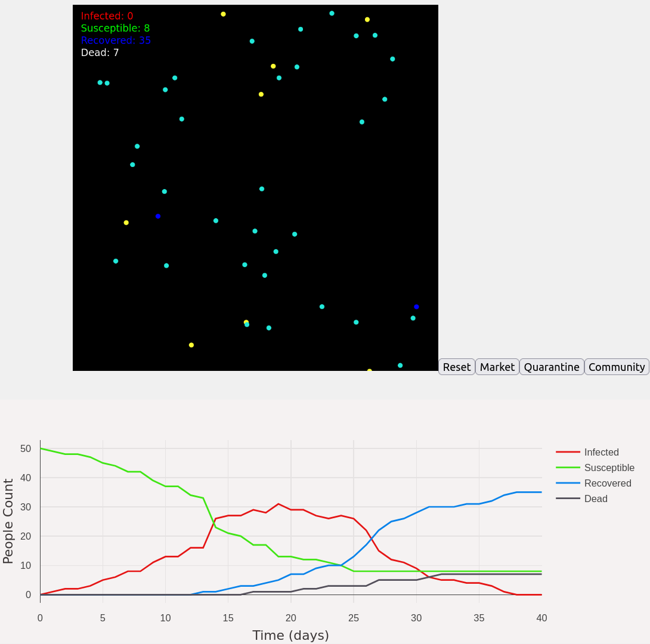The width and height of the screenshot is (650, 644).
Task: Activate the Quarantine scenario button
Action: 551,367
